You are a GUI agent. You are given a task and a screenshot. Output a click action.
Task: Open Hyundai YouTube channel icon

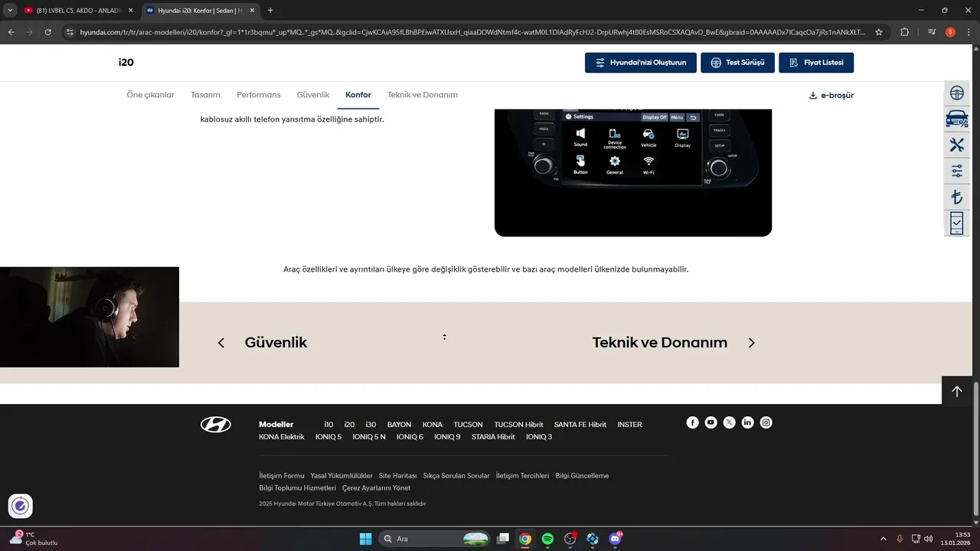click(x=710, y=422)
